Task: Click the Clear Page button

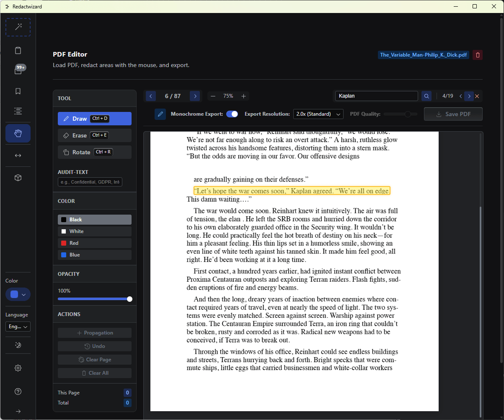Action: pos(95,360)
